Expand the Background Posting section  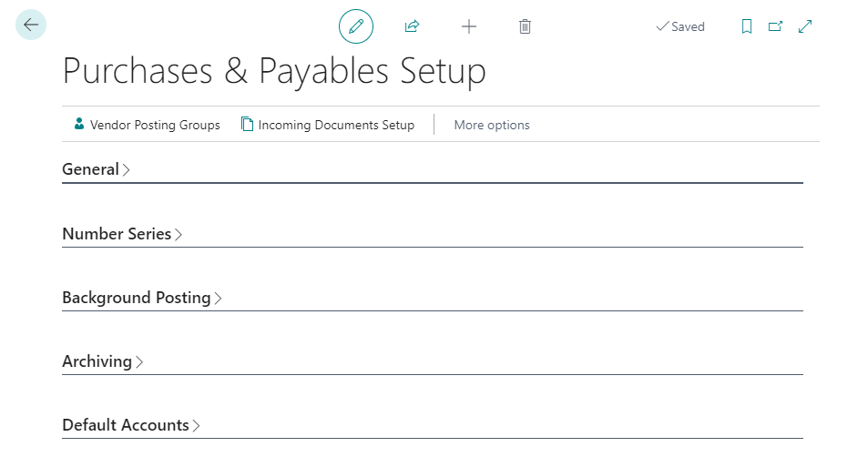pyautogui.click(x=137, y=298)
